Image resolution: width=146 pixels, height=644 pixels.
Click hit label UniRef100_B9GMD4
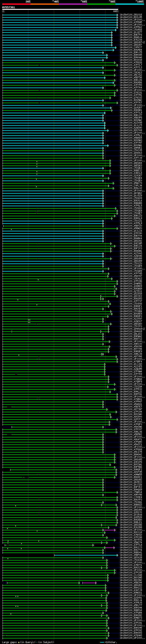(131, 50)
